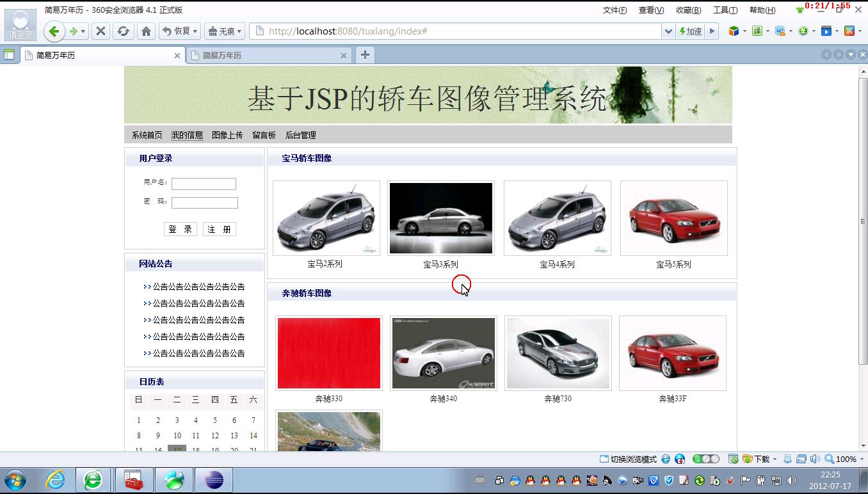Open the first 公告 announcement link
The image size is (868, 494).
(x=198, y=287)
